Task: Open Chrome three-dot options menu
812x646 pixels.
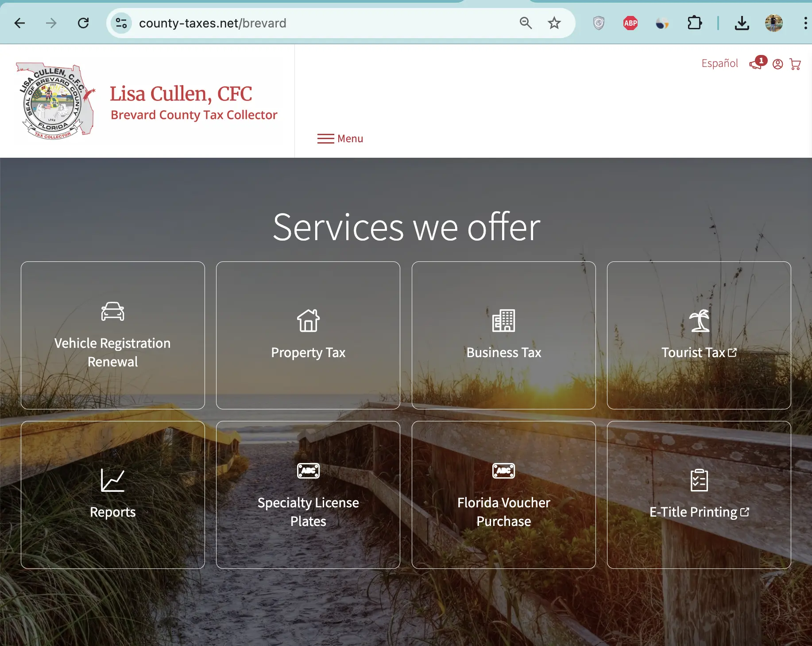Action: pos(805,23)
